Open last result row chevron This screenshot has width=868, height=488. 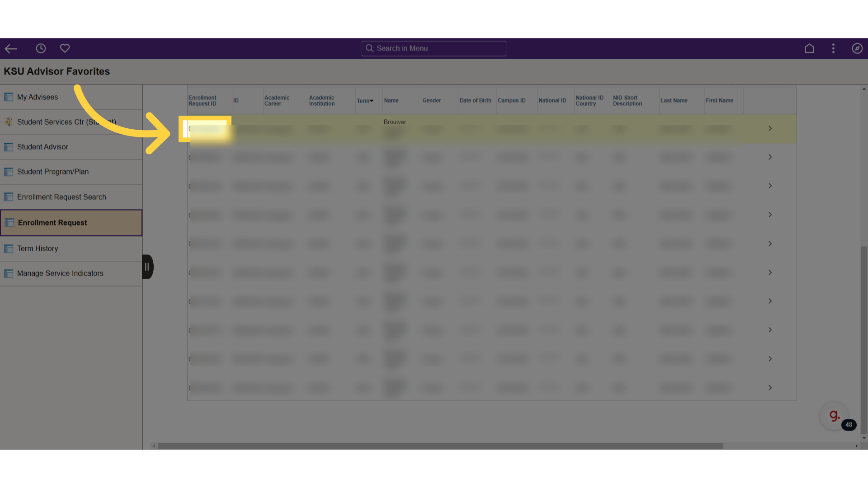pos(770,388)
